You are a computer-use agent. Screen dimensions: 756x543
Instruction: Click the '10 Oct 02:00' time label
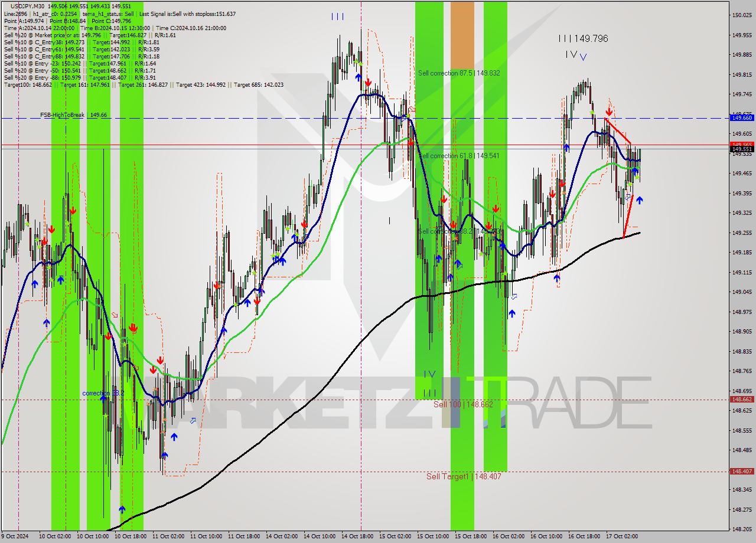pyautogui.click(x=54, y=537)
